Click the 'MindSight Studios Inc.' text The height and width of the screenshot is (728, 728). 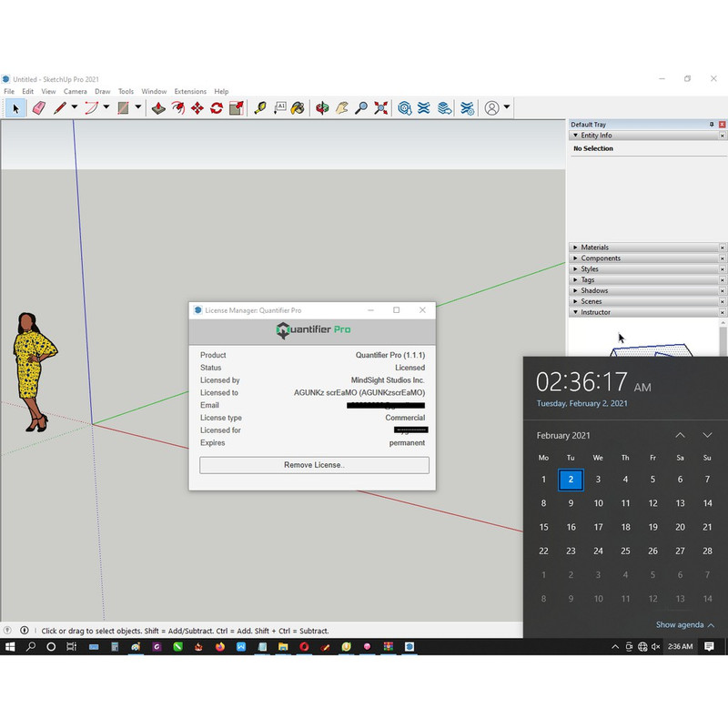388,380
